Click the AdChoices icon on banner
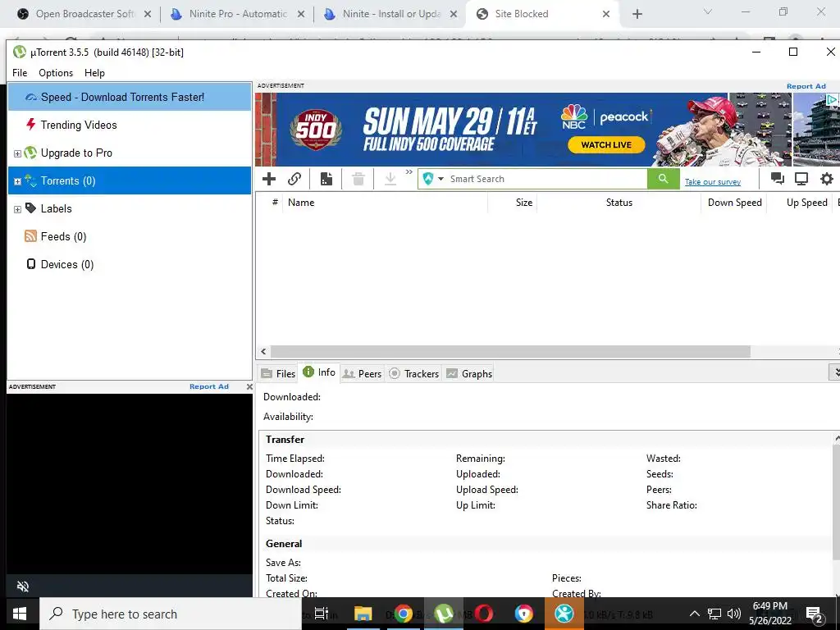Image resolution: width=840 pixels, height=630 pixels. click(832, 99)
